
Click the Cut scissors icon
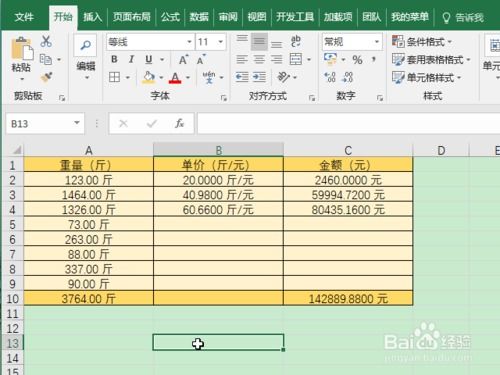tap(46, 41)
